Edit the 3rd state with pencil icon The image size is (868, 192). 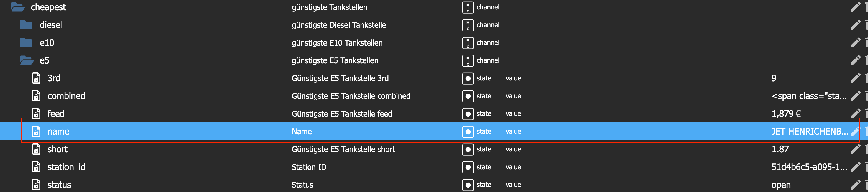(855, 78)
